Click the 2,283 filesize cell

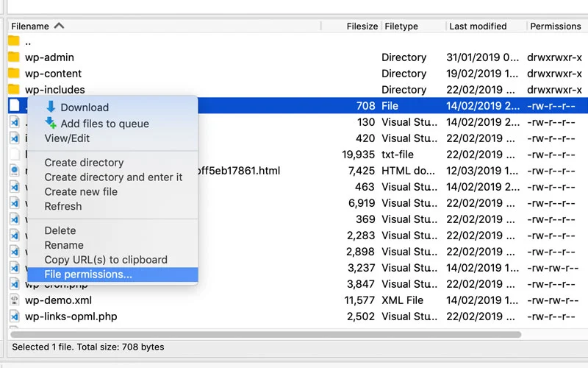(361, 236)
